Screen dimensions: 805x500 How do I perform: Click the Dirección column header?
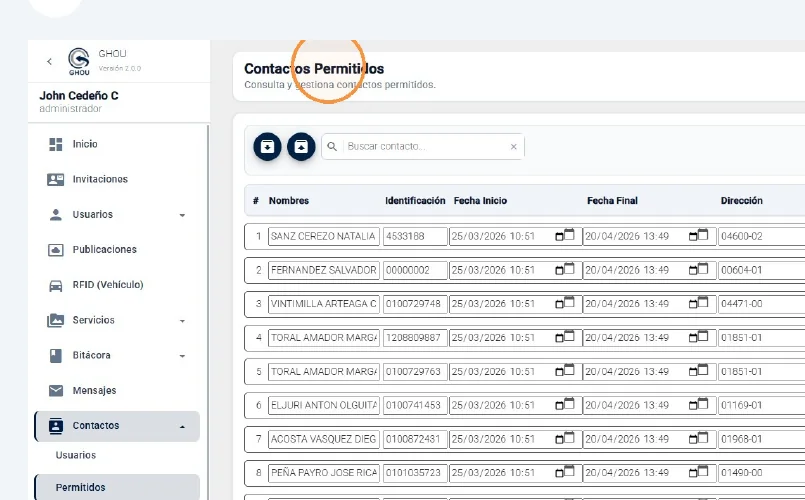tap(741, 201)
